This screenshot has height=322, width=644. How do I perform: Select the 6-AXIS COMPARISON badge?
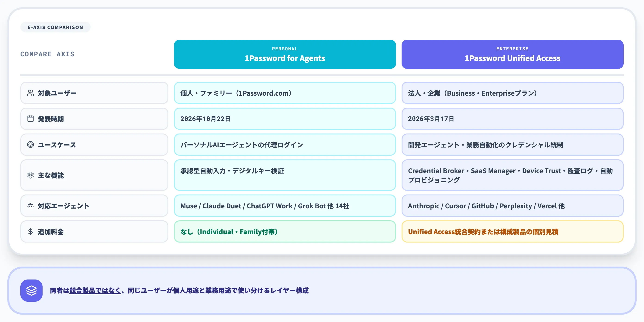(x=55, y=27)
